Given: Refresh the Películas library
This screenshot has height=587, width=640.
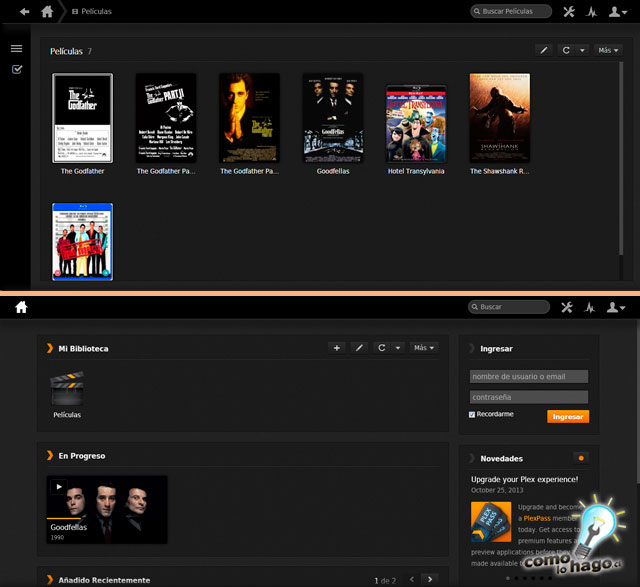Looking at the screenshot, I should (566, 50).
